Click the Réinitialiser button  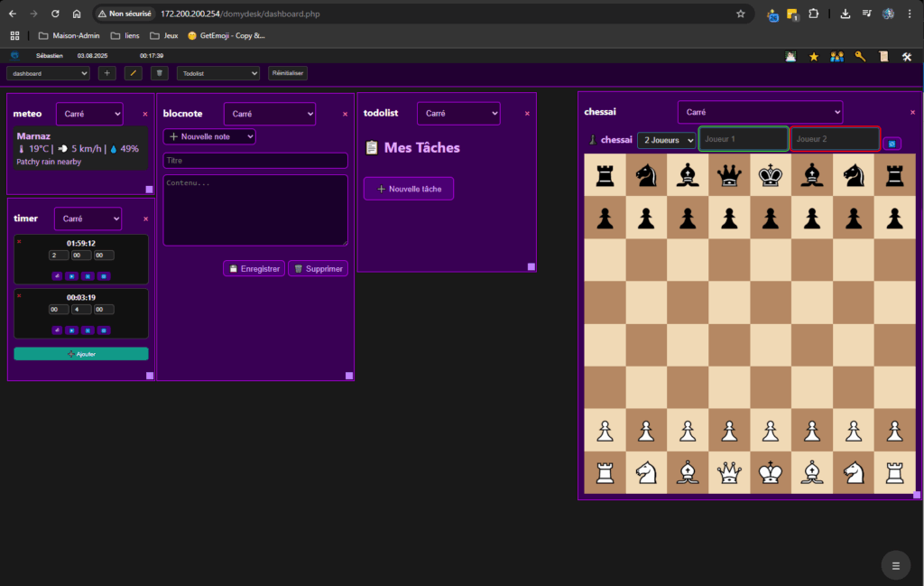tap(288, 73)
